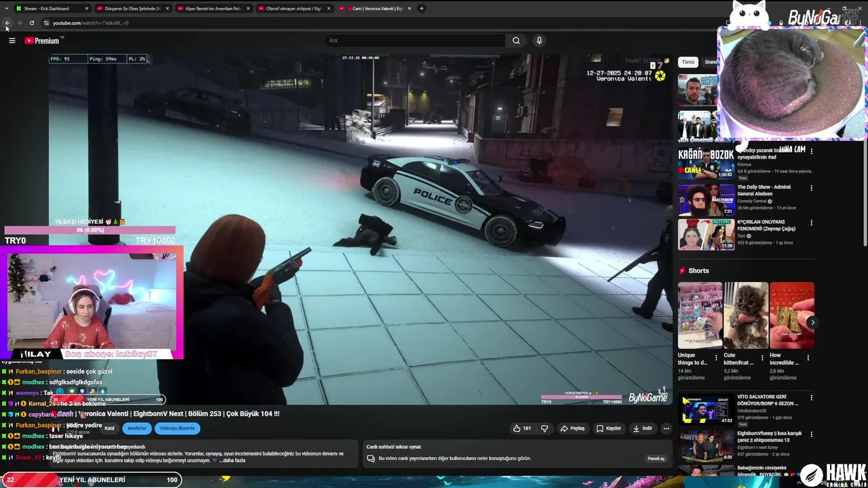The image size is (868, 488).
Task: Open the Cute kitten Short thumbnail
Action: click(x=746, y=316)
